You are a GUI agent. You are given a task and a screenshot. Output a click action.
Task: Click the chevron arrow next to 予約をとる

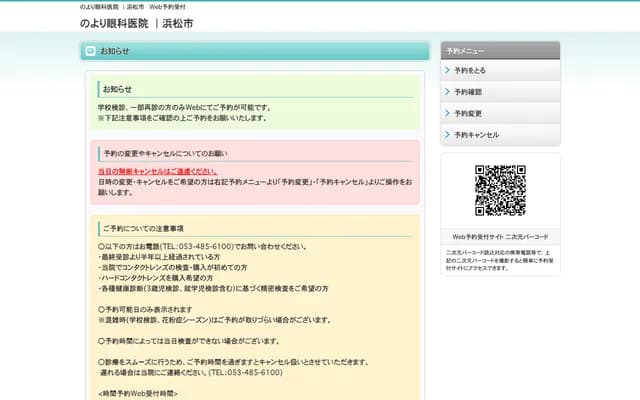coord(447,71)
